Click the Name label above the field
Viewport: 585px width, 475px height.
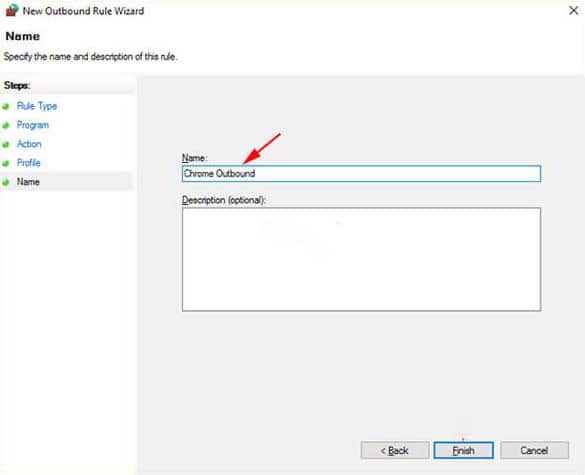[194, 158]
